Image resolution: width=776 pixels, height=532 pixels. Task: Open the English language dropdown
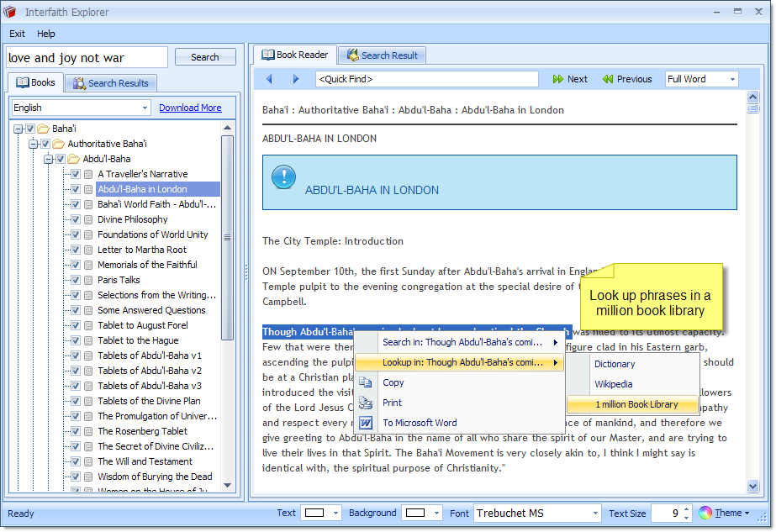[x=145, y=108]
